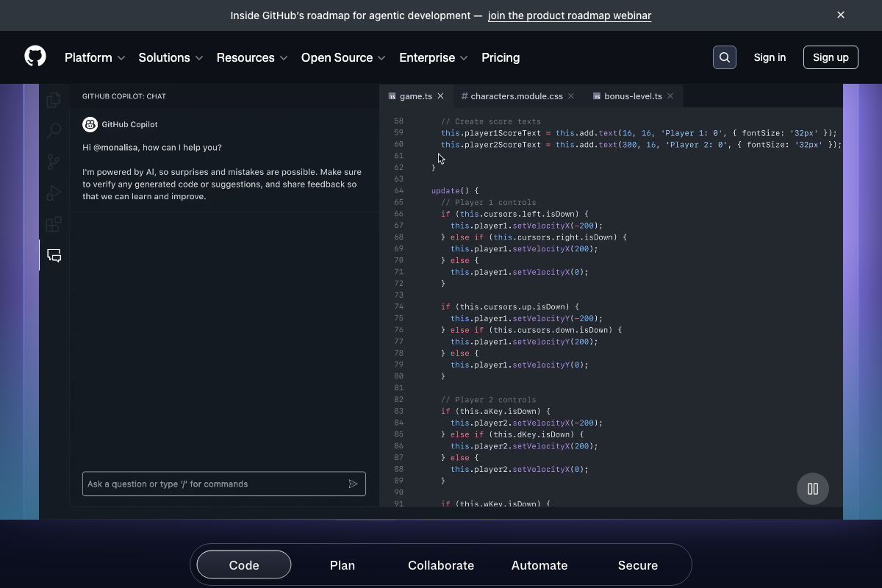Open the site search button
This screenshot has width=882, height=588.
[x=725, y=57]
